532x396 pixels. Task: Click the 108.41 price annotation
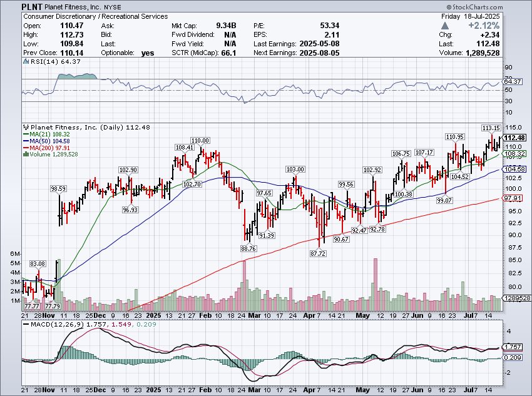click(184, 148)
